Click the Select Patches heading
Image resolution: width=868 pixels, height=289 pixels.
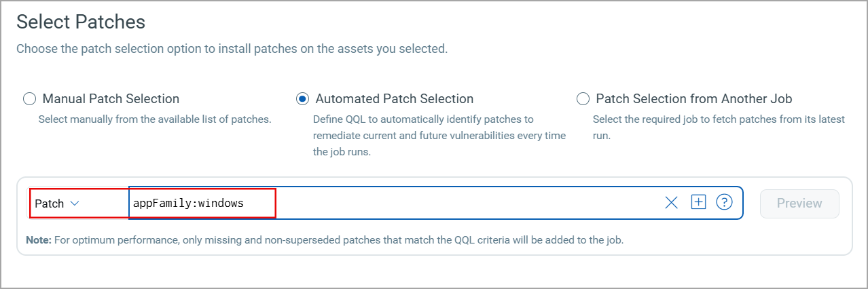(x=81, y=22)
